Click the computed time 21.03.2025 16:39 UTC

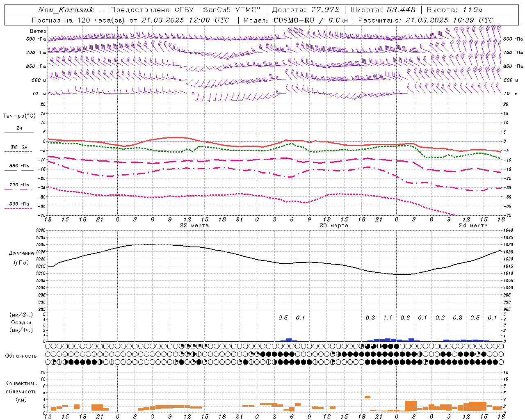(x=449, y=20)
